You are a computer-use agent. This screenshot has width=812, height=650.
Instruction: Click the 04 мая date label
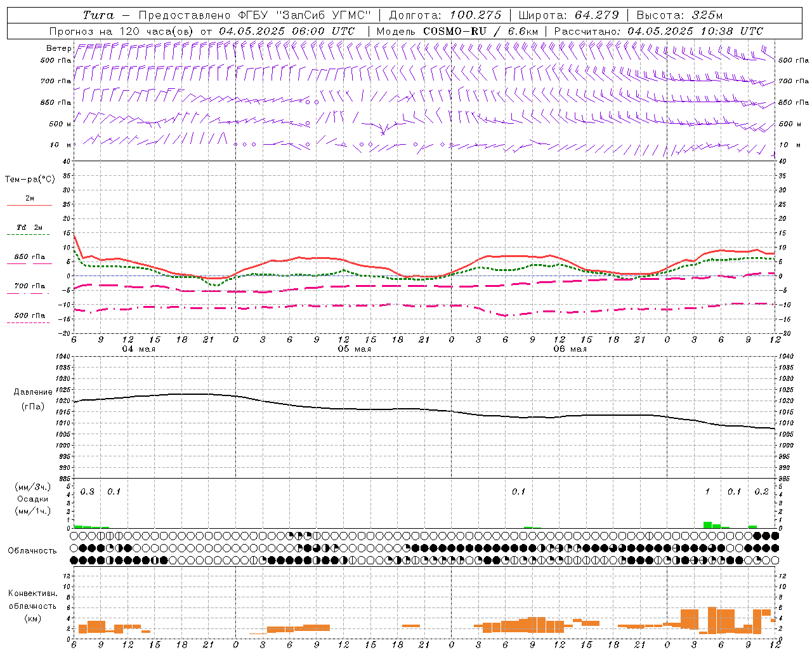(x=139, y=349)
